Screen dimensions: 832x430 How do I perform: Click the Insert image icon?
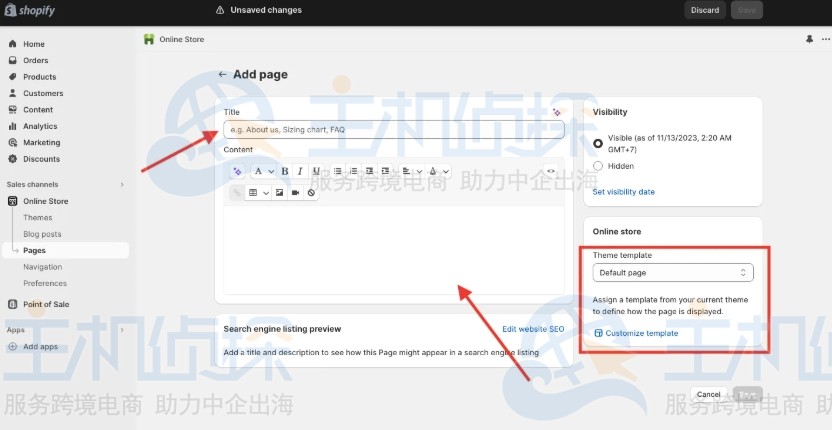point(279,193)
